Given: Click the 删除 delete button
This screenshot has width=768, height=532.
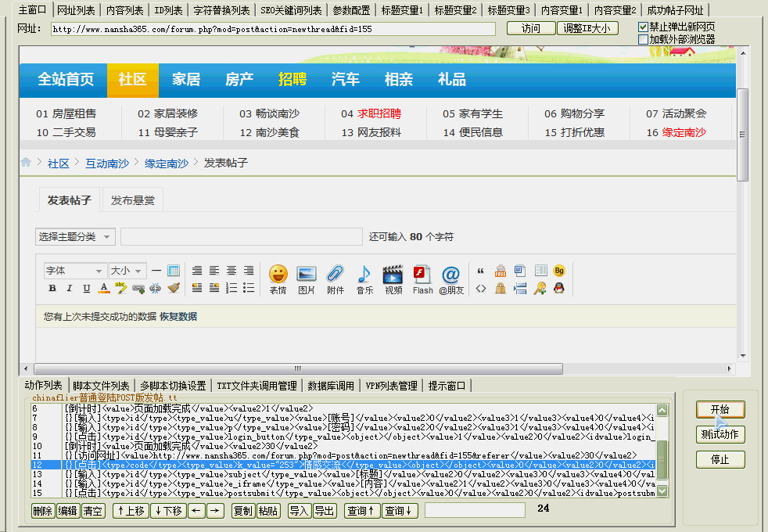Looking at the screenshot, I should [x=43, y=511].
